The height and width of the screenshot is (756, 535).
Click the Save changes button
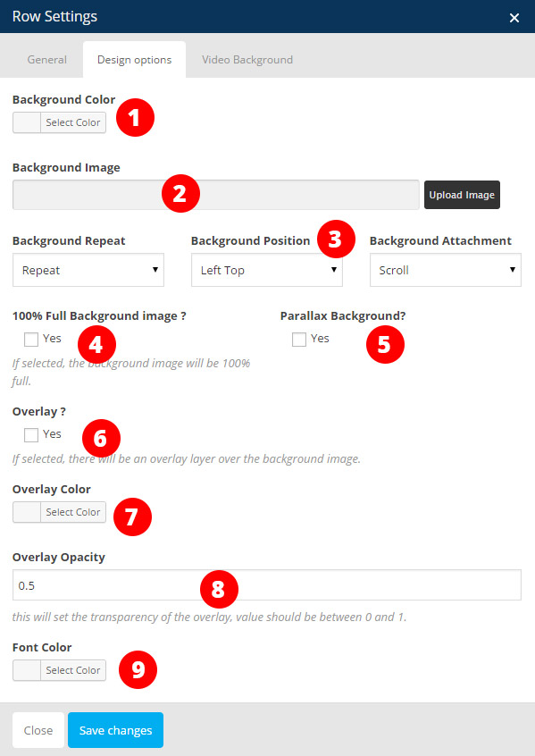click(116, 730)
